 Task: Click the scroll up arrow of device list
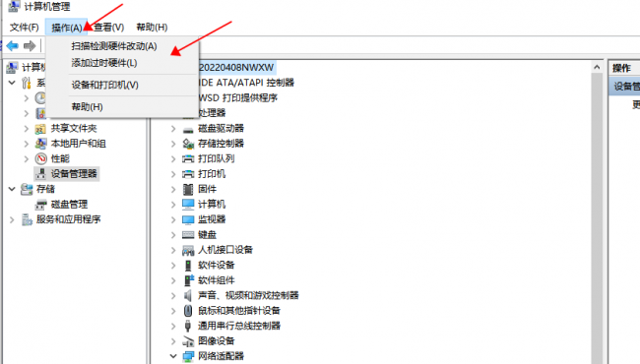tap(597, 67)
